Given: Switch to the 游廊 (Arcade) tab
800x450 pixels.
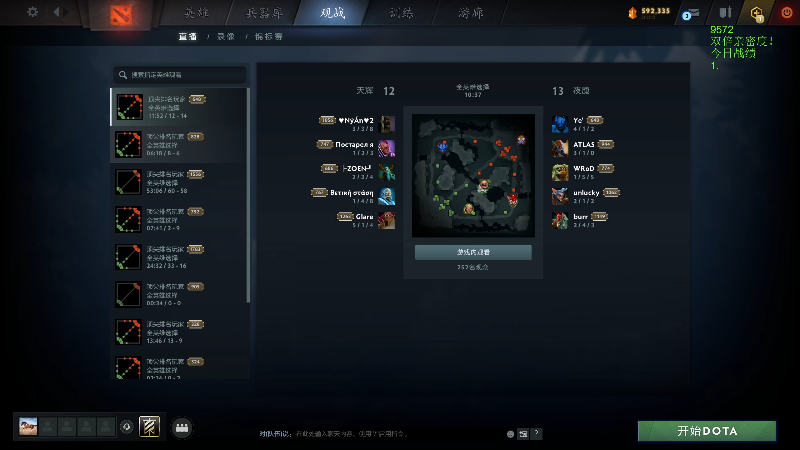Looking at the screenshot, I should (470, 13).
